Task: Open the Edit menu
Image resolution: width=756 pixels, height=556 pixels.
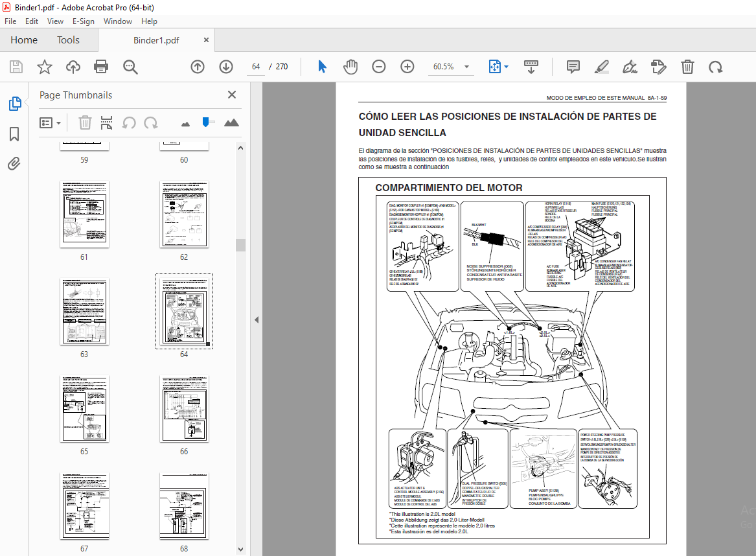Action: point(32,21)
